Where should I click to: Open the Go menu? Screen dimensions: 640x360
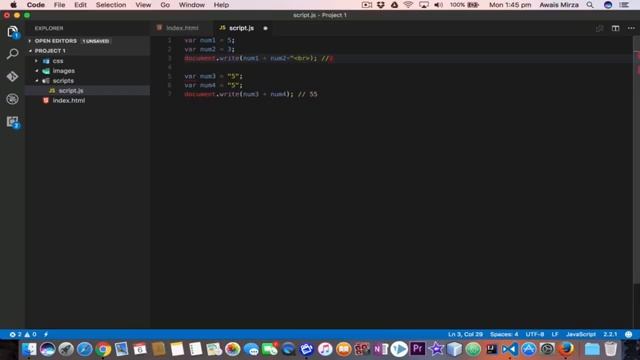(165, 5)
